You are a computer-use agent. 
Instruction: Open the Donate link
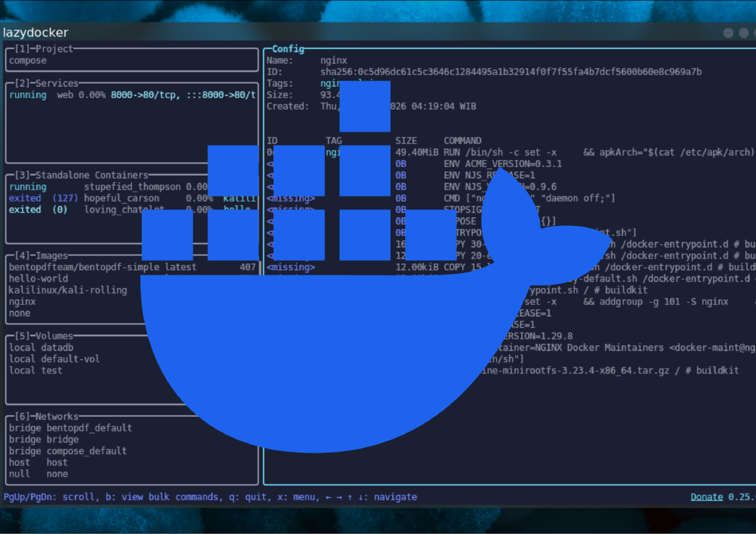(706, 497)
